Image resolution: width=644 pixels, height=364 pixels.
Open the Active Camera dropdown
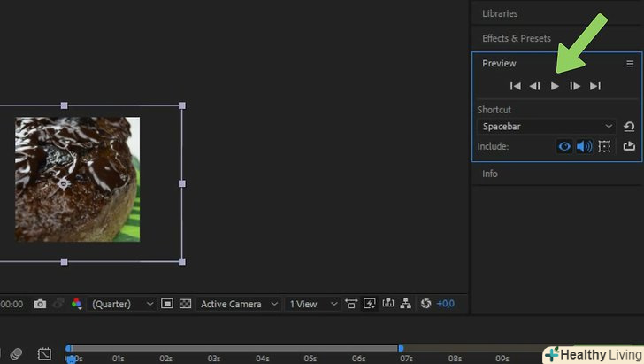(239, 304)
